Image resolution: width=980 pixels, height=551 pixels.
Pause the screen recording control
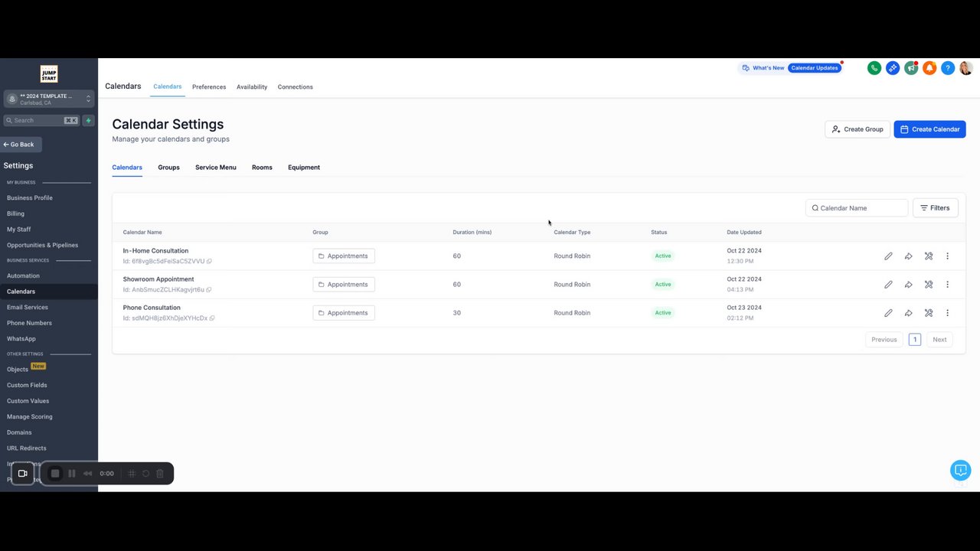72,474
